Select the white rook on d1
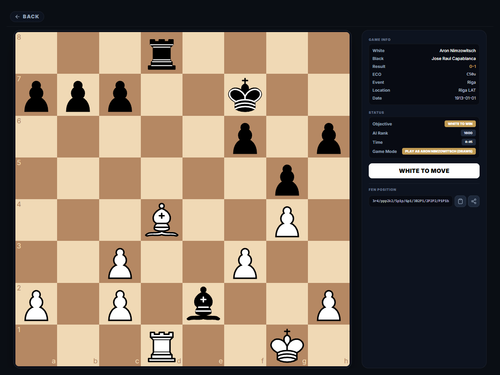Viewport: 500px width, 375px height. [x=162, y=346]
